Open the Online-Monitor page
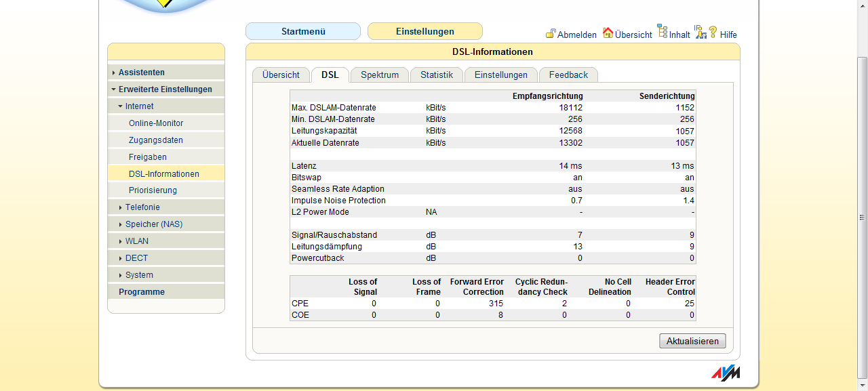Screen dimensions: 868x391 [156, 123]
